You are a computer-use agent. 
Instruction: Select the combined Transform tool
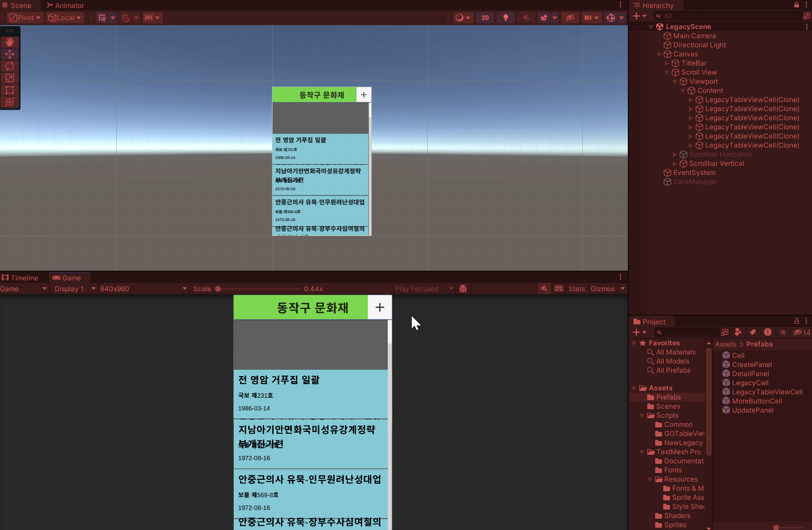coord(10,102)
